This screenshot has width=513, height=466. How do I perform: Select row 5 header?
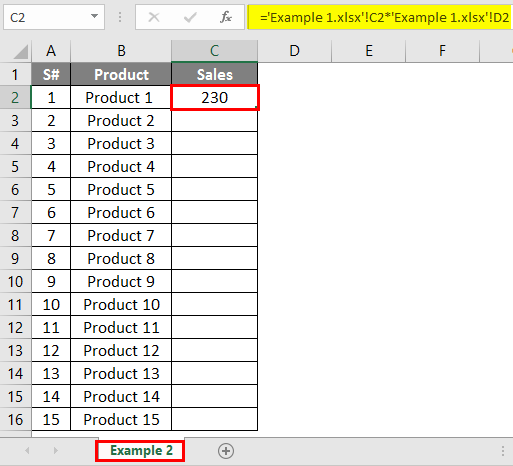coord(15,166)
